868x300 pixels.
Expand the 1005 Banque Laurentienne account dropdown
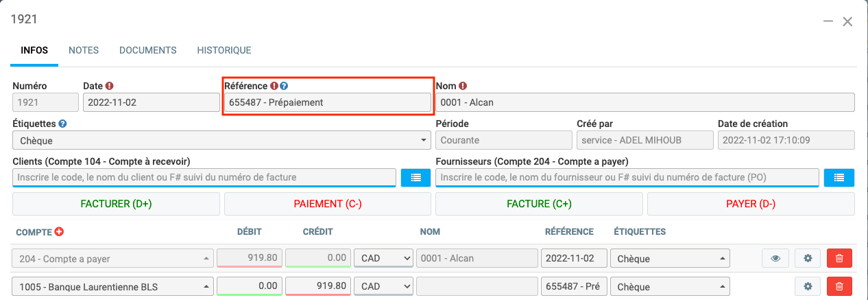[x=111, y=286]
